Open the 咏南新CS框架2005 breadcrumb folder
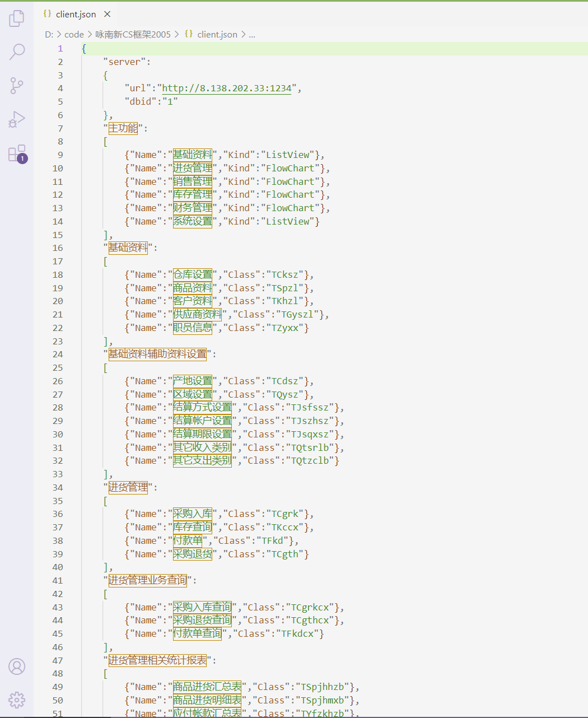Viewport: 588px width, 718px height. click(133, 34)
